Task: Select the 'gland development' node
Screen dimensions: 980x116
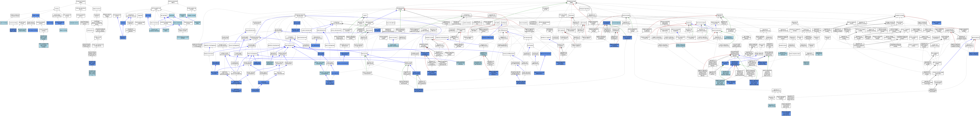Action: point(302,38)
